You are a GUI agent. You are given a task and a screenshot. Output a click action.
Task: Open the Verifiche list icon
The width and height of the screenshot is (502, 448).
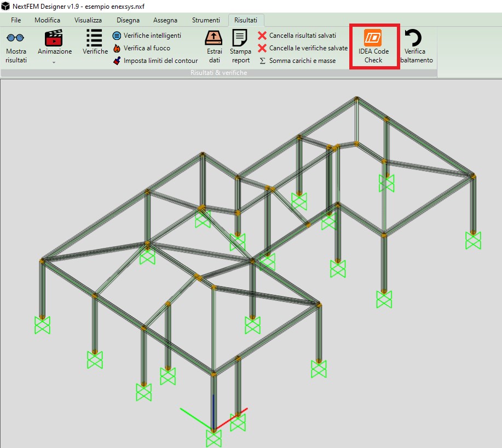pos(95,38)
